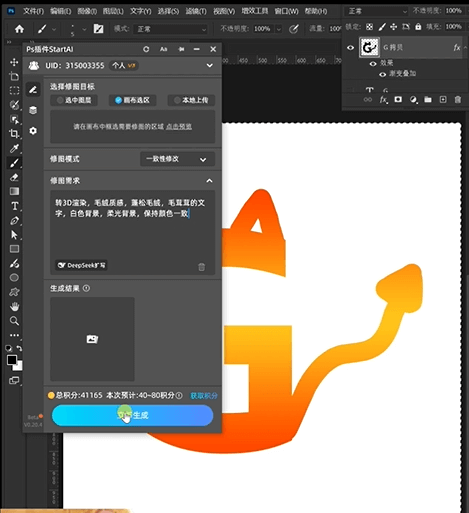
Task: Toggle visibility of 效果 effects
Action: [x=373, y=63]
